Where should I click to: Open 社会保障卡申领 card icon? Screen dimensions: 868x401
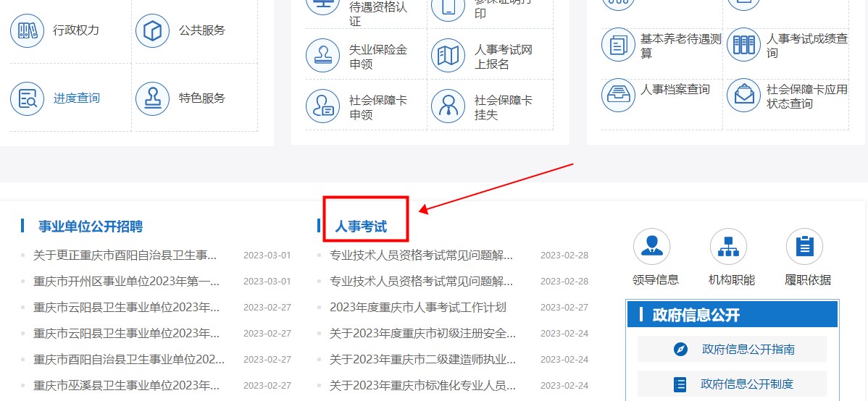323,107
